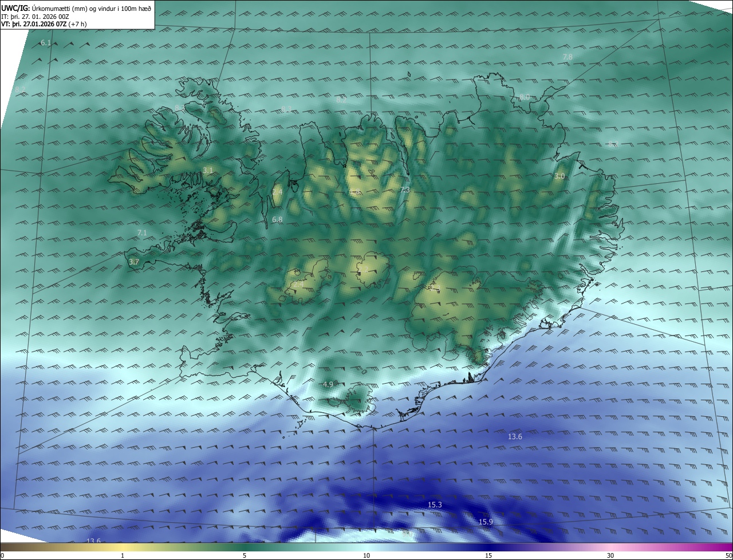Click the 5 tick on color scale
This screenshot has width=733, height=560.
[245, 555]
